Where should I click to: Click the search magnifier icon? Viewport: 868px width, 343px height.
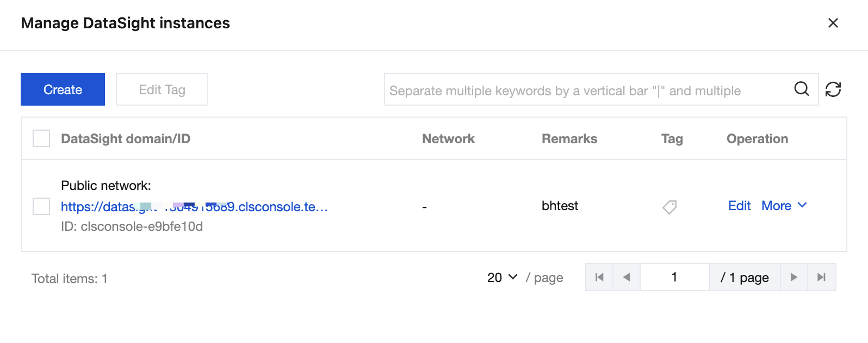pos(802,89)
